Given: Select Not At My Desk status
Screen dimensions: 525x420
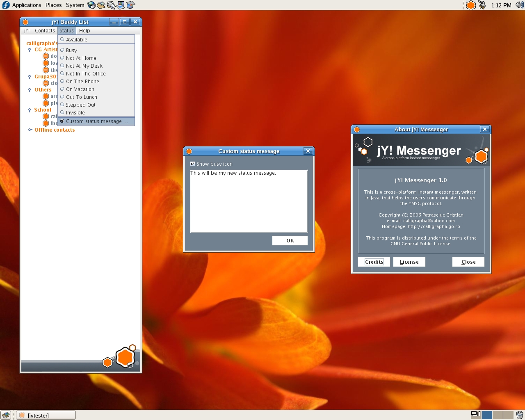Looking at the screenshot, I should click(96, 66).
